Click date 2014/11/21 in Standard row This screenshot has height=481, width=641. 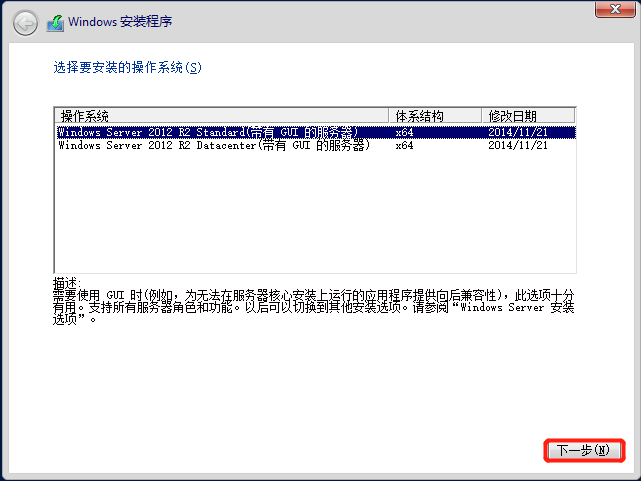point(518,132)
